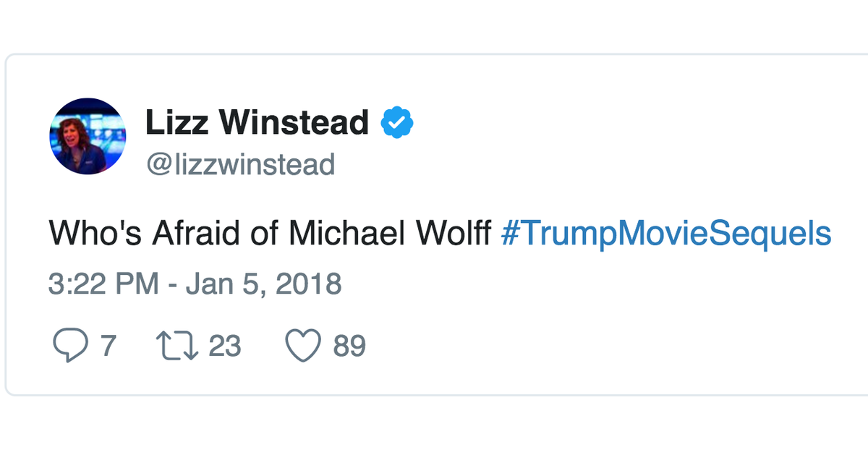Retweet using the arrows icon
Viewport: 868px width, 455px height.
[176, 346]
